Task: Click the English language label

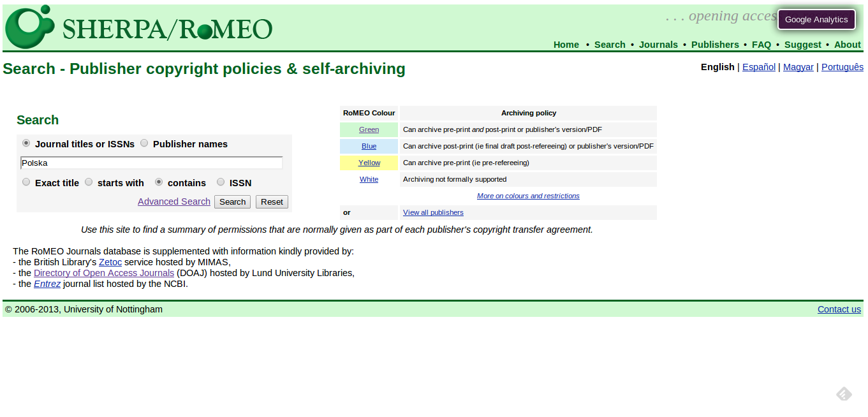Action: point(717,67)
